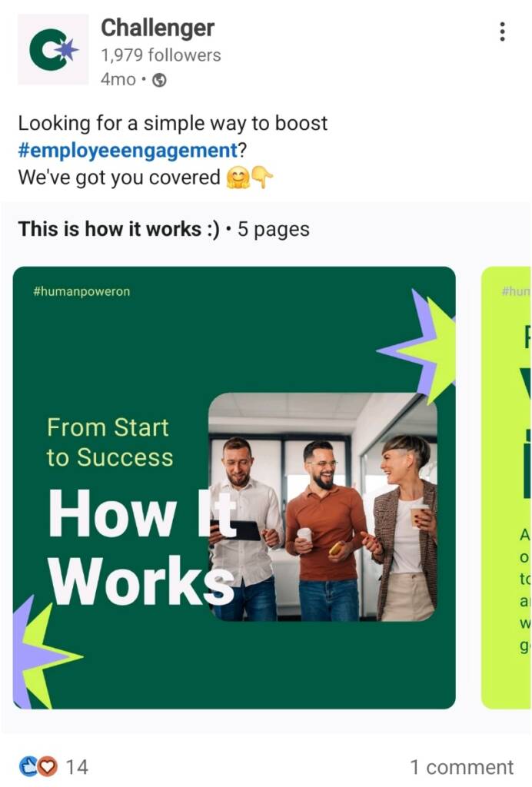The height and width of the screenshot is (787, 532).
Task: Open the Challenger company page name
Action: 158,28
